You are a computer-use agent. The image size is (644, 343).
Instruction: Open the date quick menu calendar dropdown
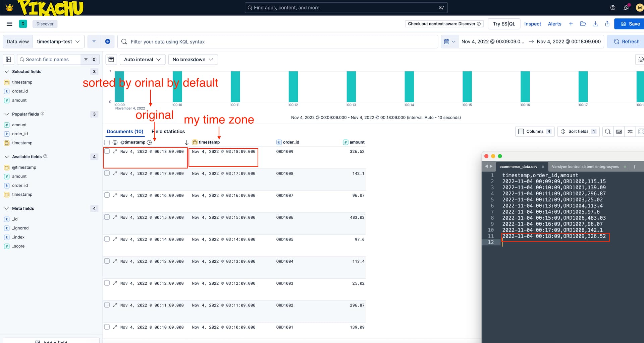(x=449, y=42)
